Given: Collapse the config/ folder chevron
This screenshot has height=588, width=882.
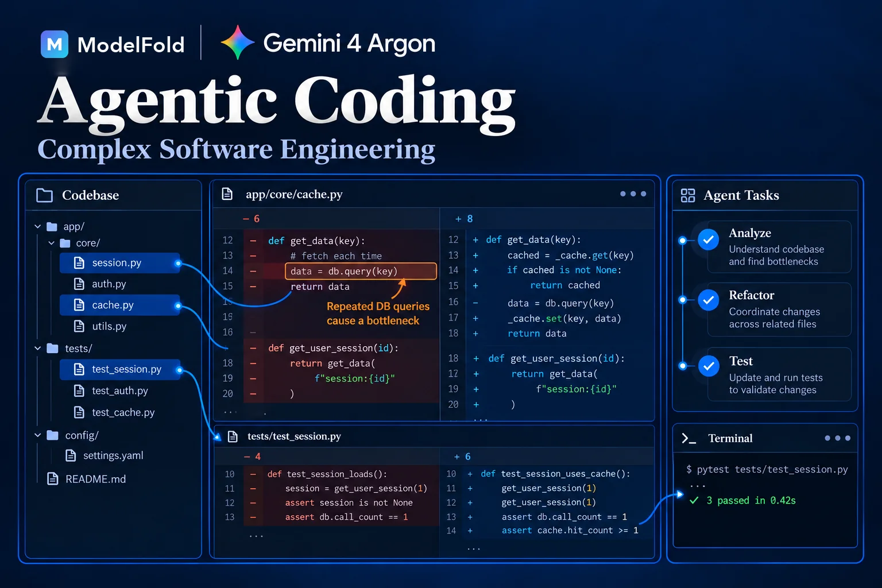Looking at the screenshot, I should [x=37, y=435].
